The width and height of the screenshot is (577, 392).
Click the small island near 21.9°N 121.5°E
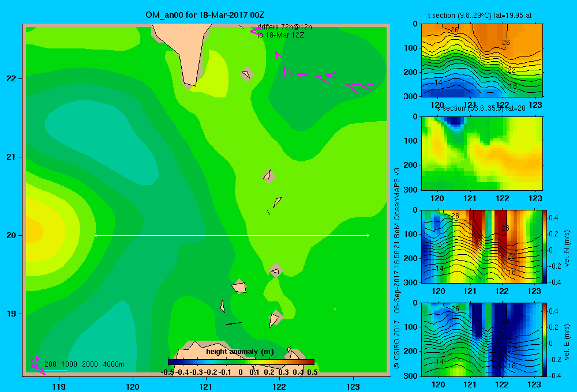click(x=246, y=74)
